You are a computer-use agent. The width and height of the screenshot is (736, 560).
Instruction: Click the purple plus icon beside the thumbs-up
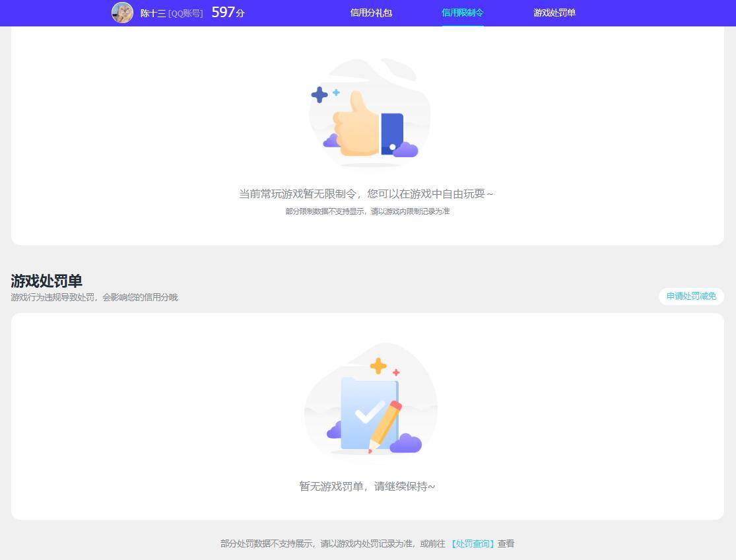319,95
